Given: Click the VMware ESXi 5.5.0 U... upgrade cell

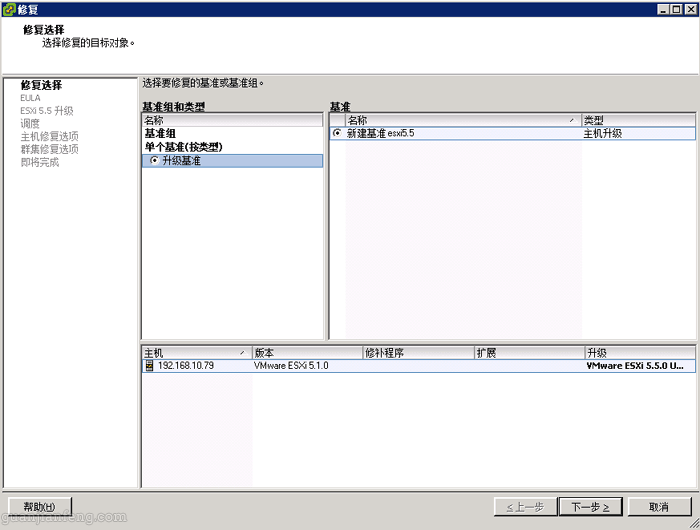Looking at the screenshot, I should click(x=634, y=366).
